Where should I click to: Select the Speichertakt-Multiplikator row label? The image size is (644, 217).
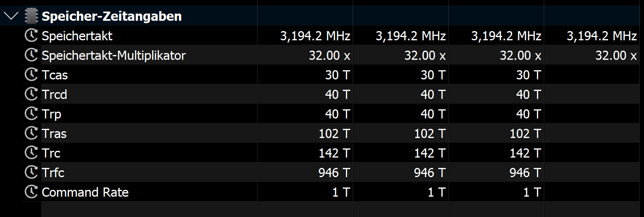pos(114,55)
